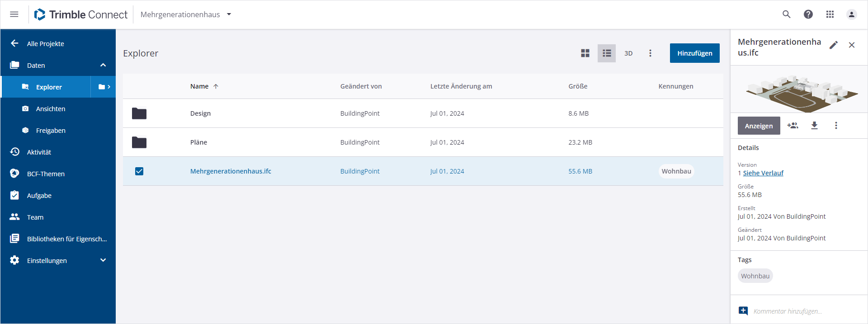Toggle the 3D view mode
The image size is (868, 324).
(628, 53)
